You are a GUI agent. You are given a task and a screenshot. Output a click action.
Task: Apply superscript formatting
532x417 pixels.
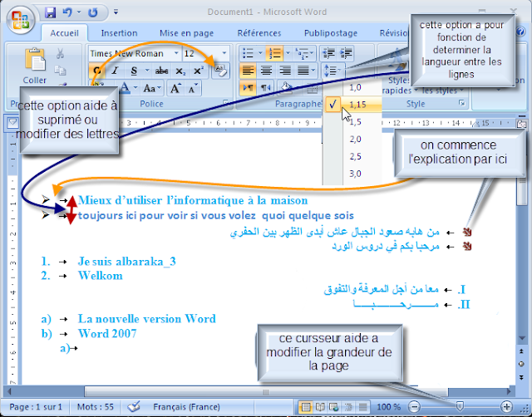click(198, 71)
